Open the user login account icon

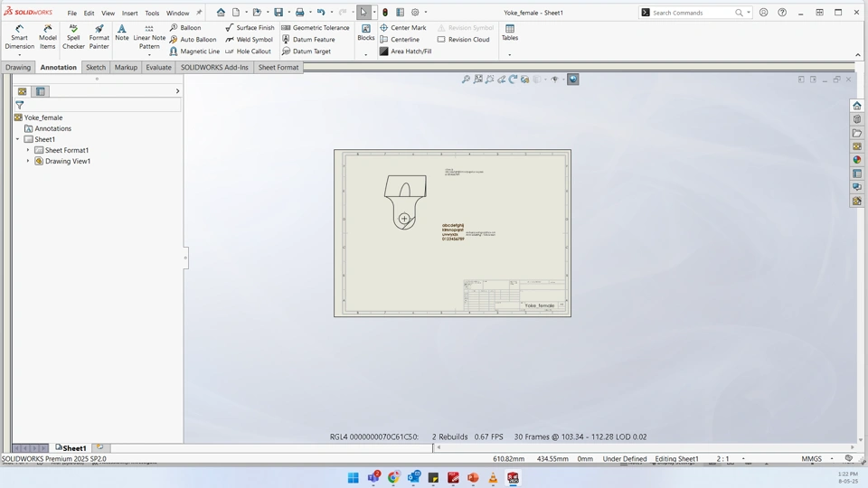pyautogui.click(x=763, y=12)
